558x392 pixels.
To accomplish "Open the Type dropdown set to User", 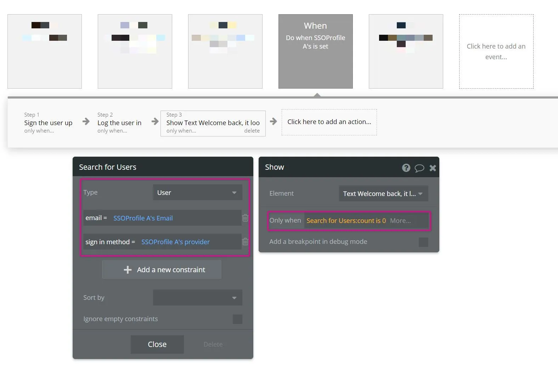I will pyautogui.click(x=197, y=192).
